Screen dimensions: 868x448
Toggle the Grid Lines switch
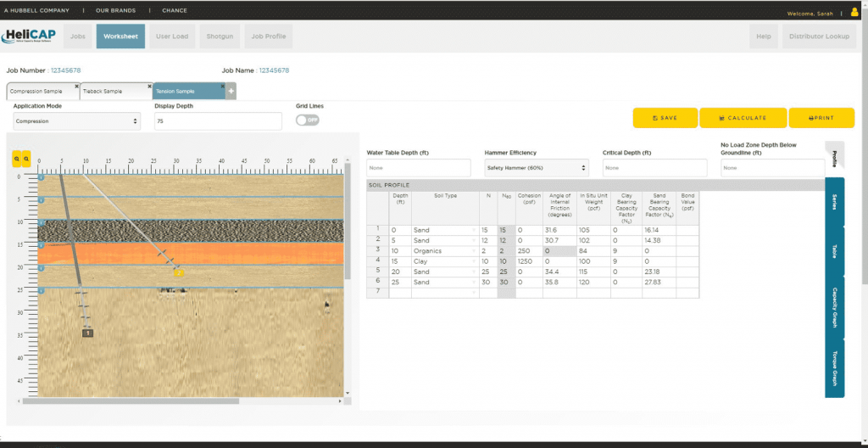(x=307, y=120)
